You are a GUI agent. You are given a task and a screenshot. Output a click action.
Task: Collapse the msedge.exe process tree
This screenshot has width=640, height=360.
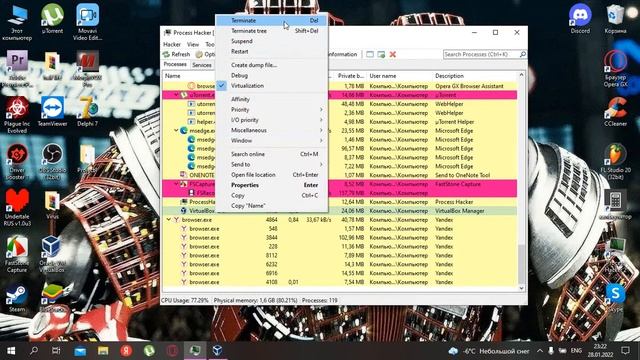pyautogui.click(x=176, y=131)
